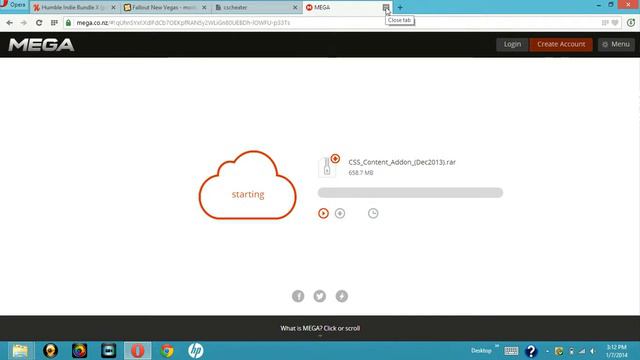Open the taskbar clock 3:12 PM
This screenshot has width=640, height=360.
tap(616, 351)
